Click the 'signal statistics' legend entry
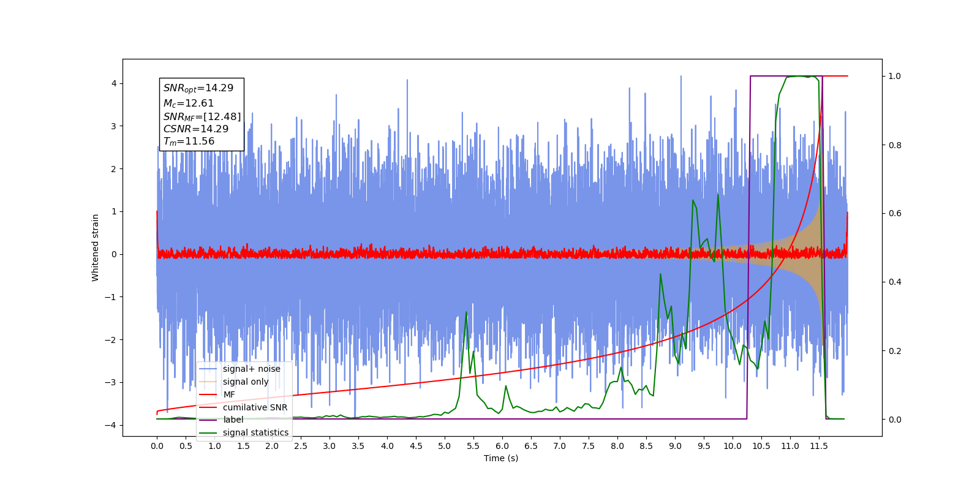Image resolution: width=980 pixels, height=490 pixels. point(244,432)
